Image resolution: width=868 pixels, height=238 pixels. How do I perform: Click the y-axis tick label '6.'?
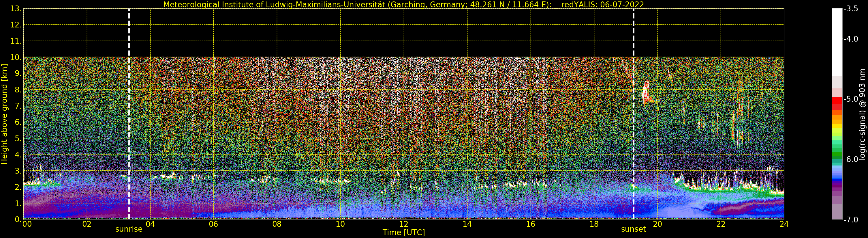pos(18,122)
